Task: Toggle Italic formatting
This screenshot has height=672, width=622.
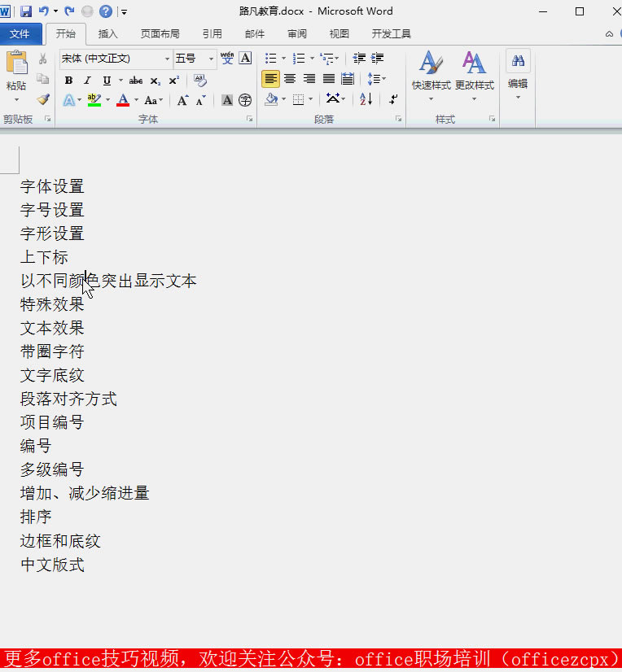Action: [87, 81]
